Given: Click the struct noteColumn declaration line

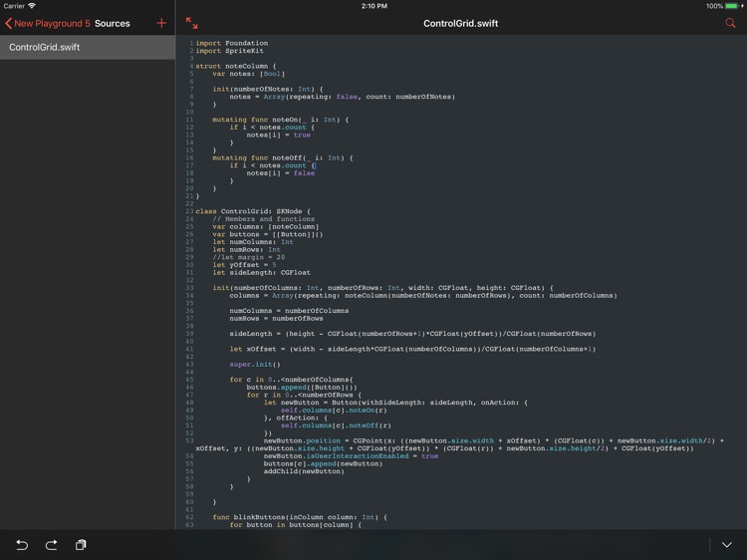Looking at the screenshot, I should pyautogui.click(x=236, y=66).
